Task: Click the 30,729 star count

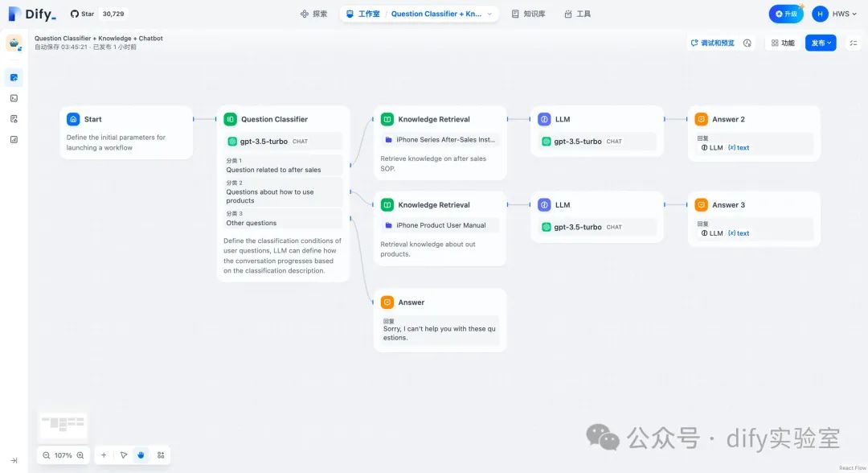Action: (x=113, y=14)
